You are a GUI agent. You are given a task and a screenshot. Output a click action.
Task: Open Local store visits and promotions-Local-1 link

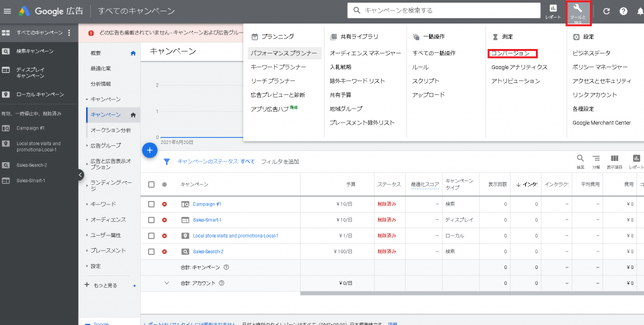(x=235, y=236)
